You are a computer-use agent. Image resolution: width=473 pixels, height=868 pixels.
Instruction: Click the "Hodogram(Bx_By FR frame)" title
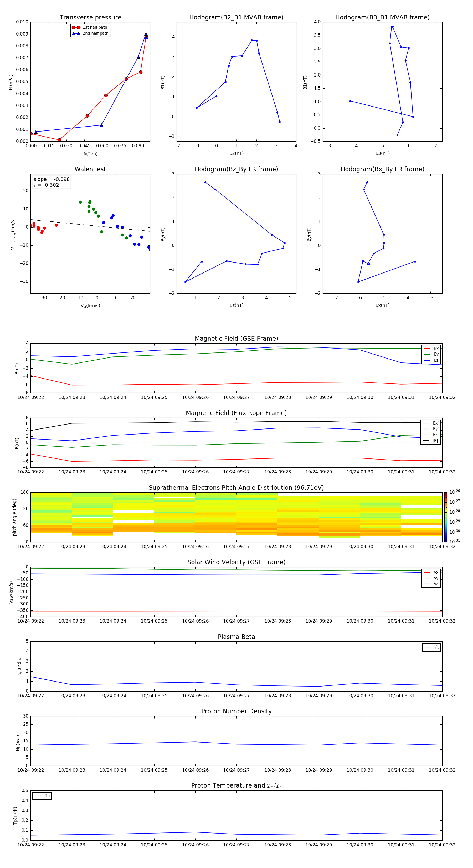tap(382, 169)
